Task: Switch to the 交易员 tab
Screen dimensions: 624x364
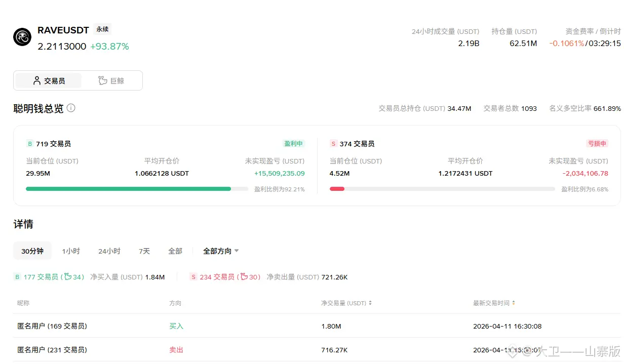Action: [x=48, y=80]
